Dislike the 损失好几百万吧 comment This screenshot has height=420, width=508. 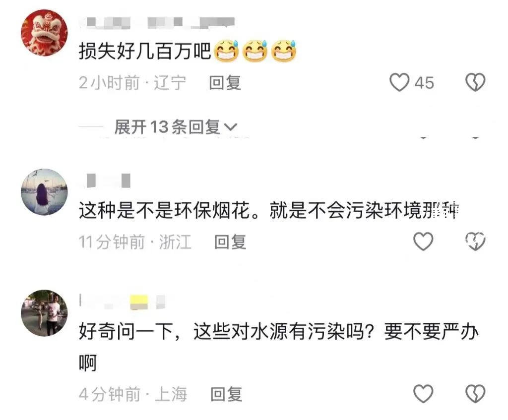[475, 82]
